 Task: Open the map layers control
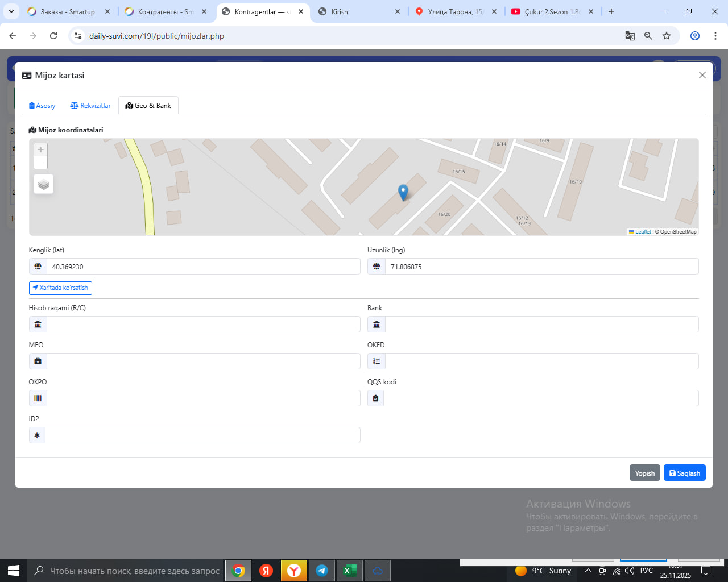(x=44, y=184)
